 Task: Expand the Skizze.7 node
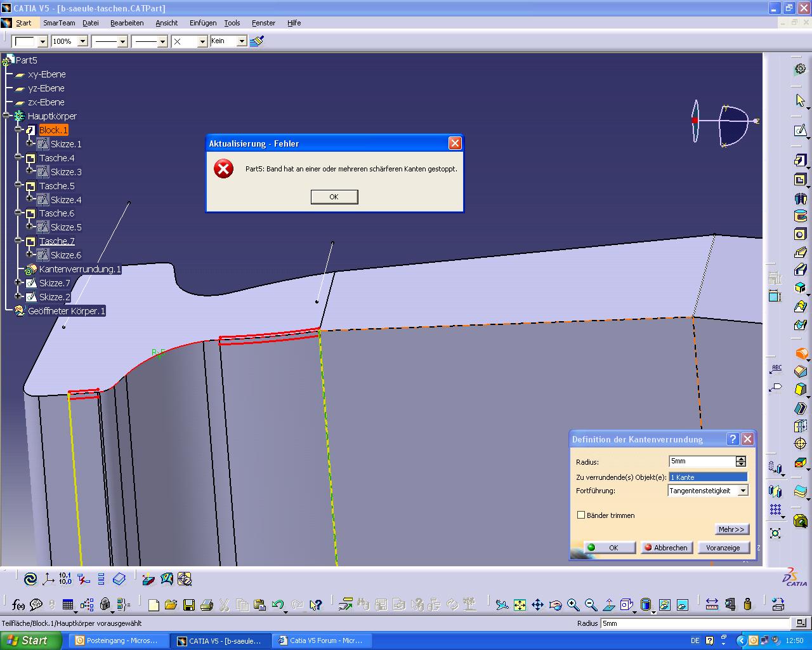(19, 282)
